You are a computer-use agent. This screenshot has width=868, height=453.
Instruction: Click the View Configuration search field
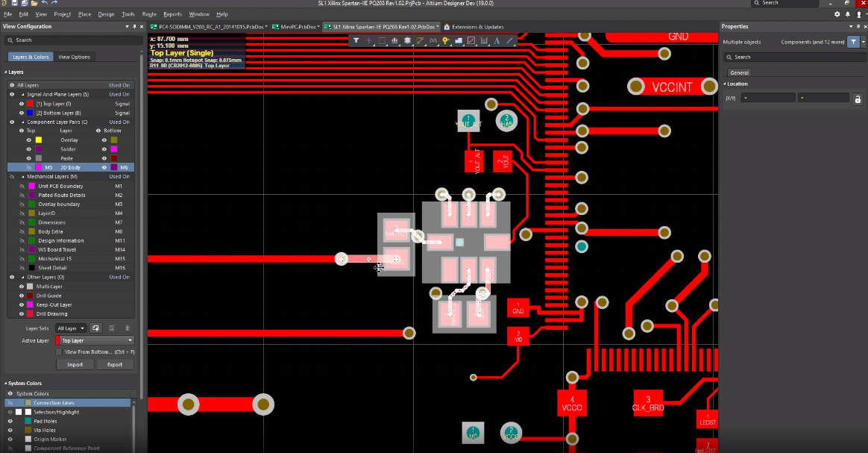pyautogui.click(x=73, y=40)
